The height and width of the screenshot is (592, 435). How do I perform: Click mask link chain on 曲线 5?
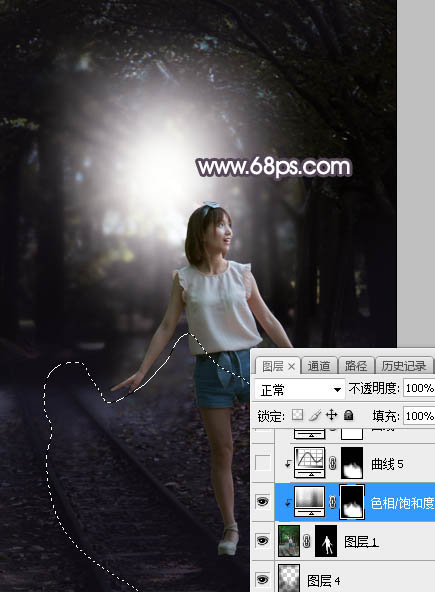coord(332,463)
